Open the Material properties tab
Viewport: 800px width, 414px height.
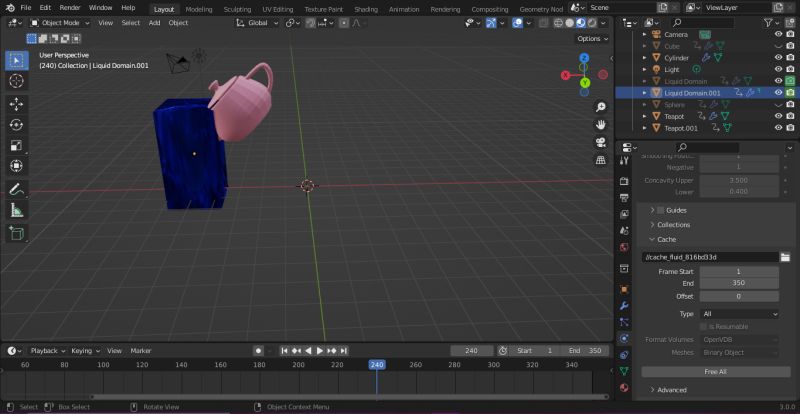[x=624, y=387]
